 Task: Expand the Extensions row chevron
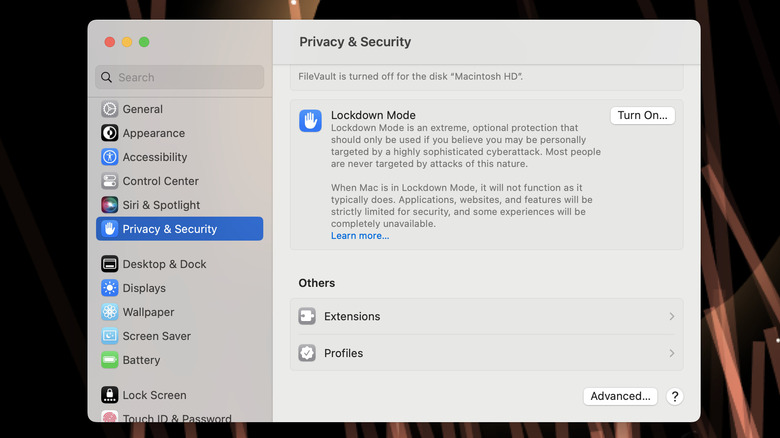click(671, 317)
